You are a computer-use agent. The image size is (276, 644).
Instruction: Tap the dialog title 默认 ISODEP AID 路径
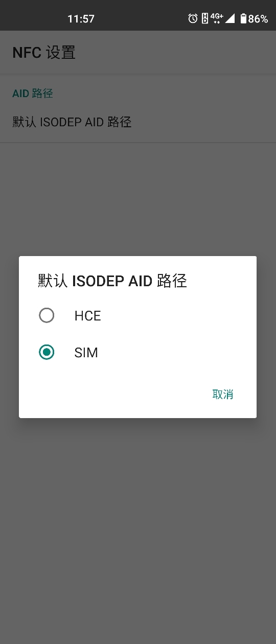point(112,281)
